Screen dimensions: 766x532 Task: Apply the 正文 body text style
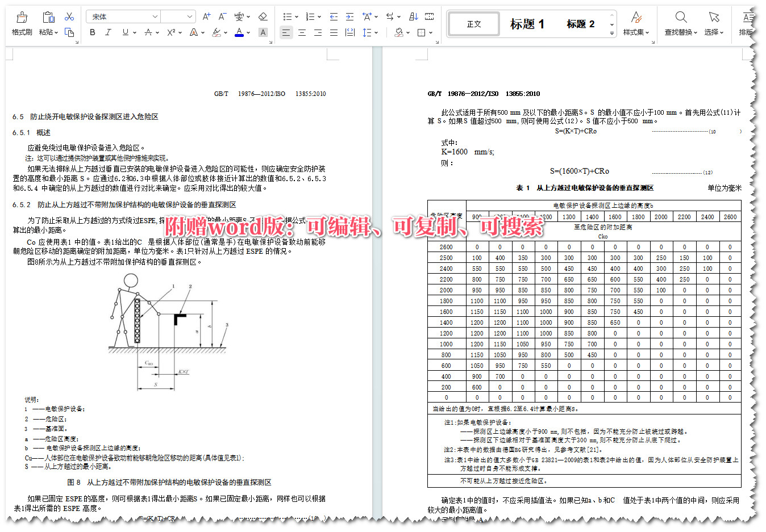473,23
